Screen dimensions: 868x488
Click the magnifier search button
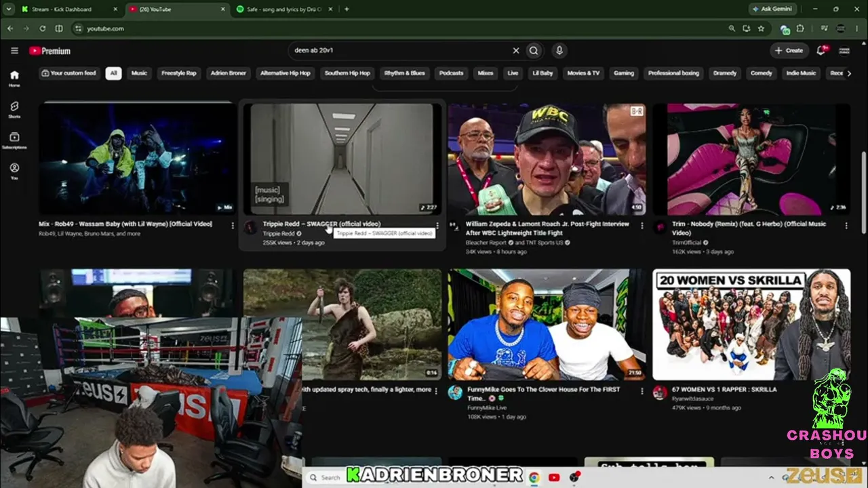pos(534,50)
